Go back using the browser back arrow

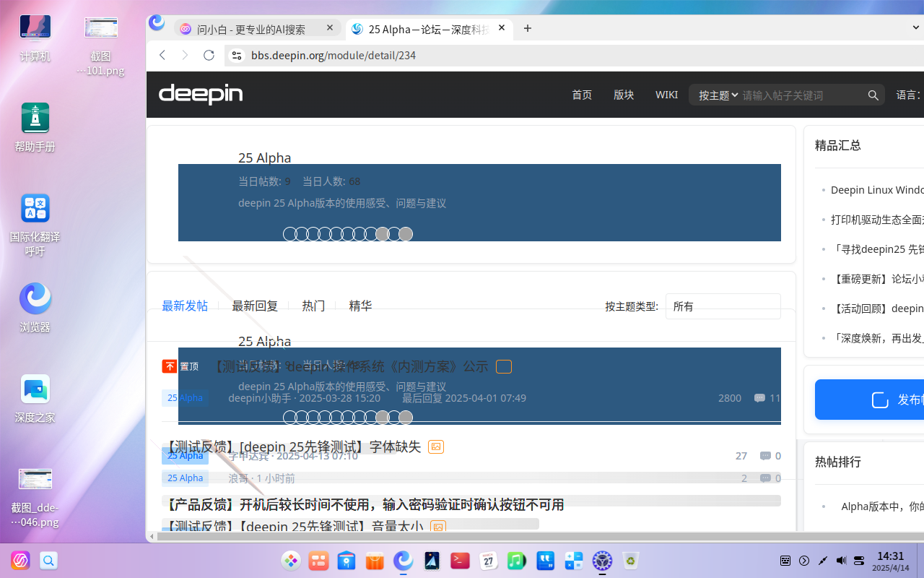click(162, 56)
